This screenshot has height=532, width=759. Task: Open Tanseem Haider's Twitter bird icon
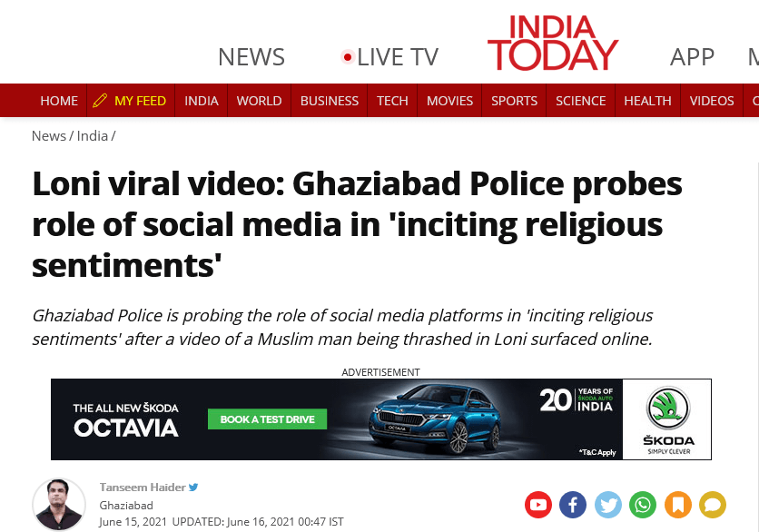tap(193, 487)
